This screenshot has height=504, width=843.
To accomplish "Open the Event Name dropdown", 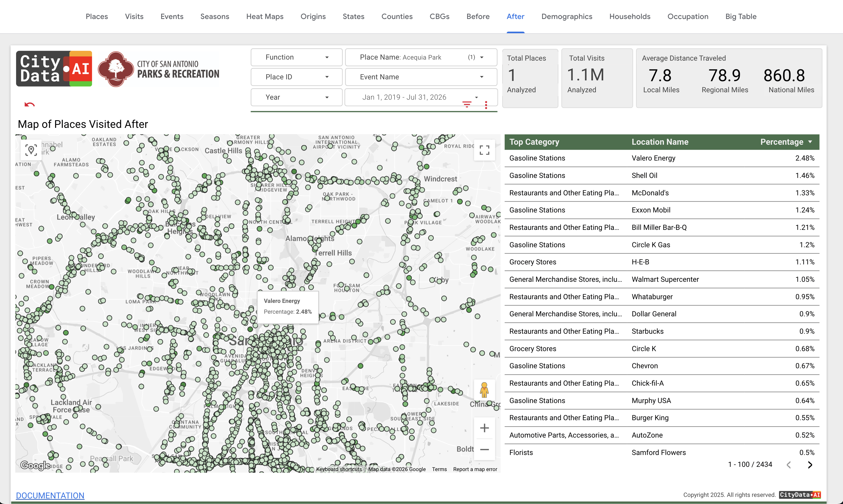I will pos(421,77).
